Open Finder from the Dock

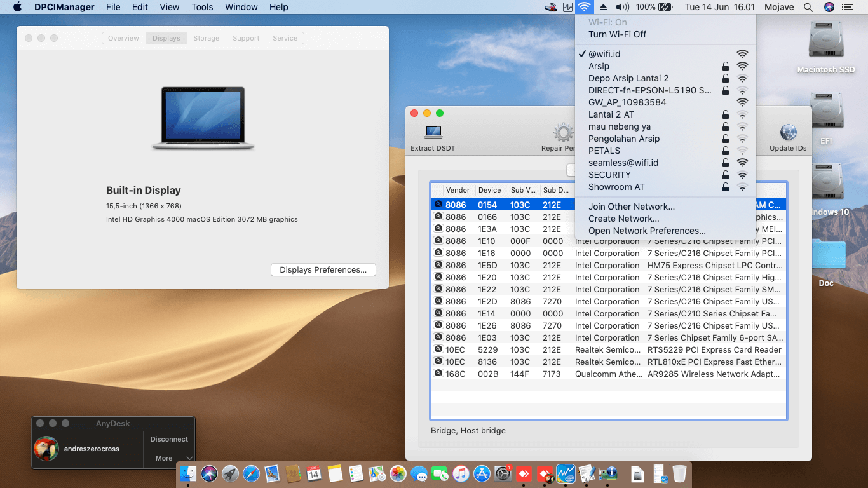pos(188,473)
